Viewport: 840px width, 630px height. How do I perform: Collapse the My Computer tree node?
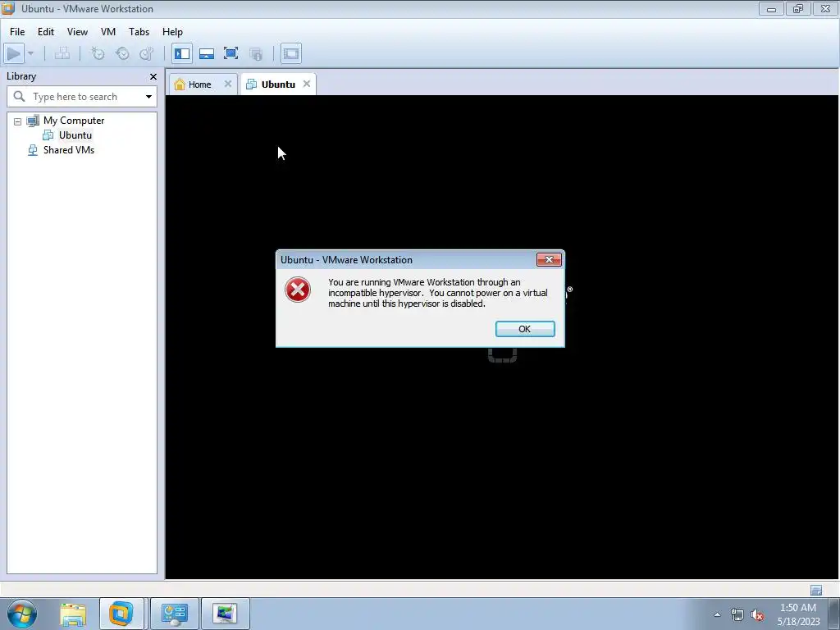tap(18, 121)
